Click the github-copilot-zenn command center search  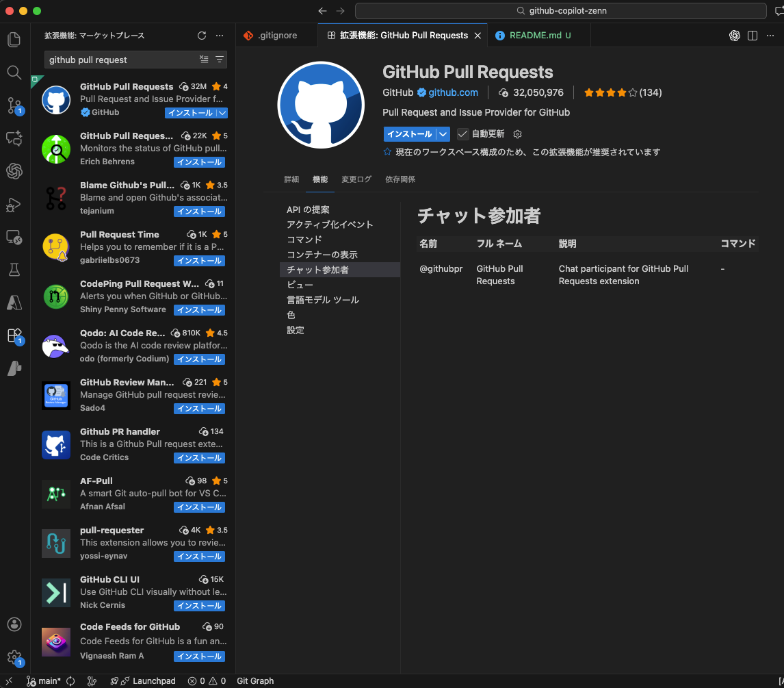click(560, 11)
